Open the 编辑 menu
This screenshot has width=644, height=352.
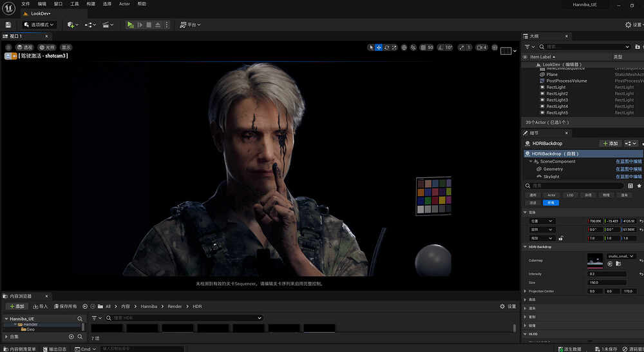pyautogui.click(x=42, y=4)
